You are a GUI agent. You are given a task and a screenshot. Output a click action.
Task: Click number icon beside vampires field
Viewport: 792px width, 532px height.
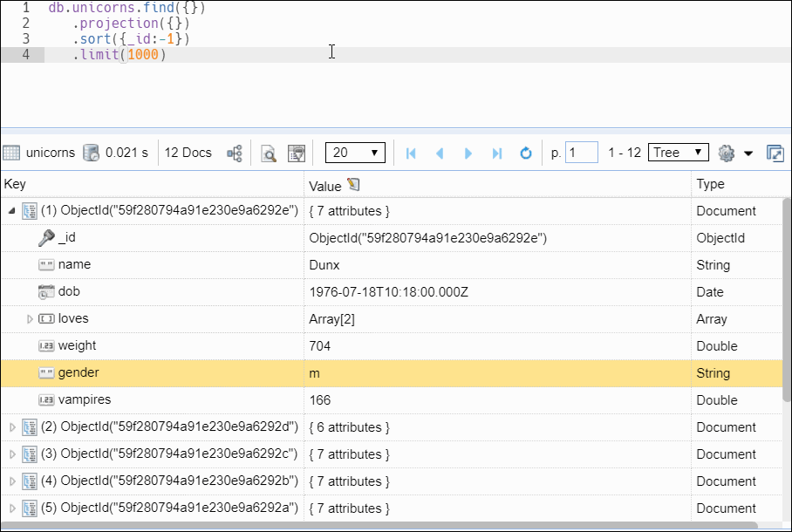click(46, 400)
